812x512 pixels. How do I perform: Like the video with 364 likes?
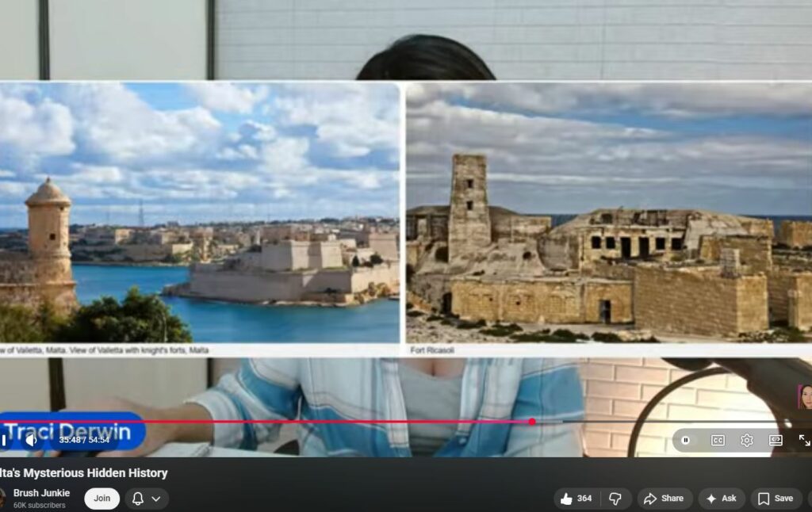click(x=576, y=499)
